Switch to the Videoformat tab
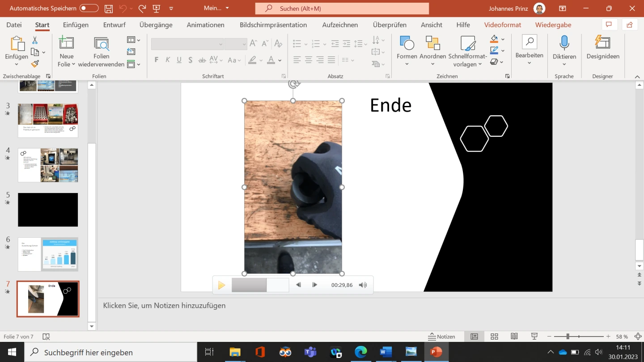Image resolution: width=644 pixels, height=362 pixels. [x=502, y=25]
